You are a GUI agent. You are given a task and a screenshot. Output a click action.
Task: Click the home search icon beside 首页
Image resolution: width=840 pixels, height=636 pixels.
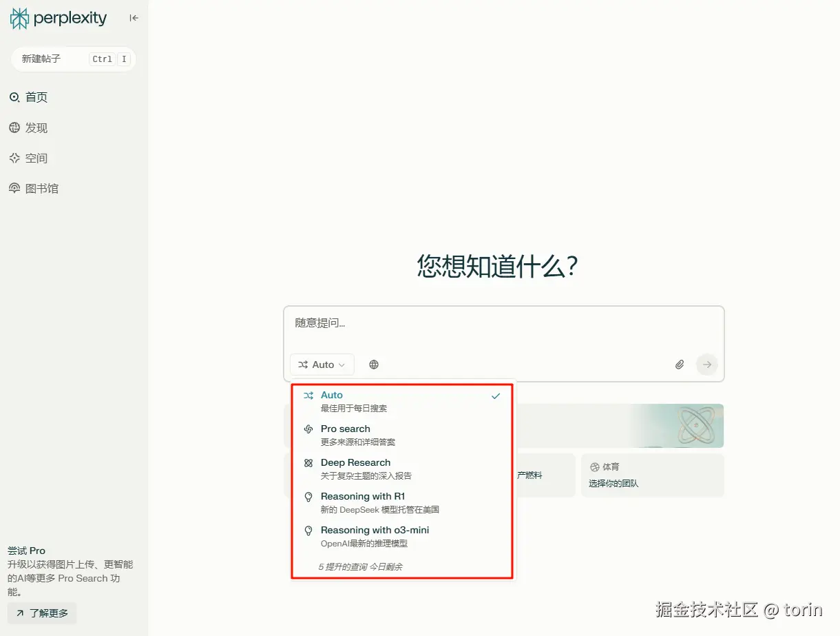tap(14, 97)
